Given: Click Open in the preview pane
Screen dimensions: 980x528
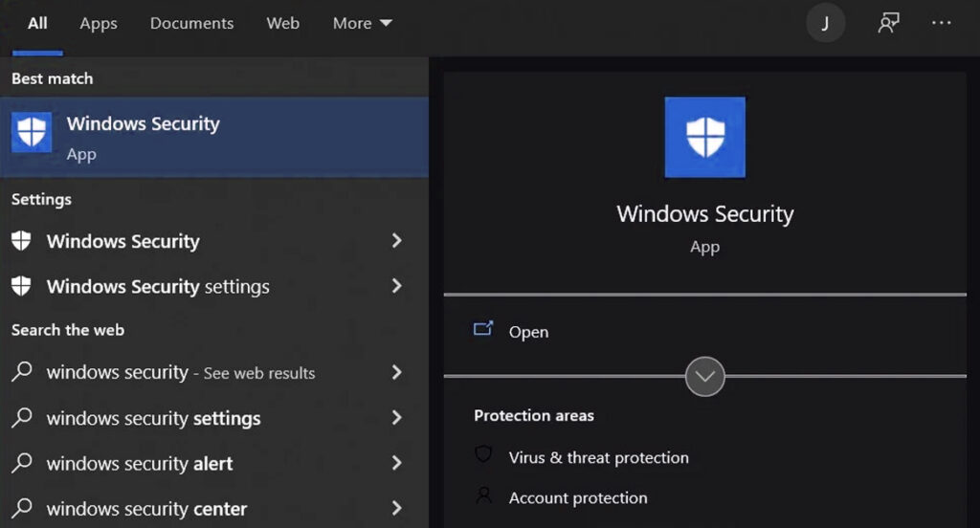Looking at the screenshot, I should point(528,332).
